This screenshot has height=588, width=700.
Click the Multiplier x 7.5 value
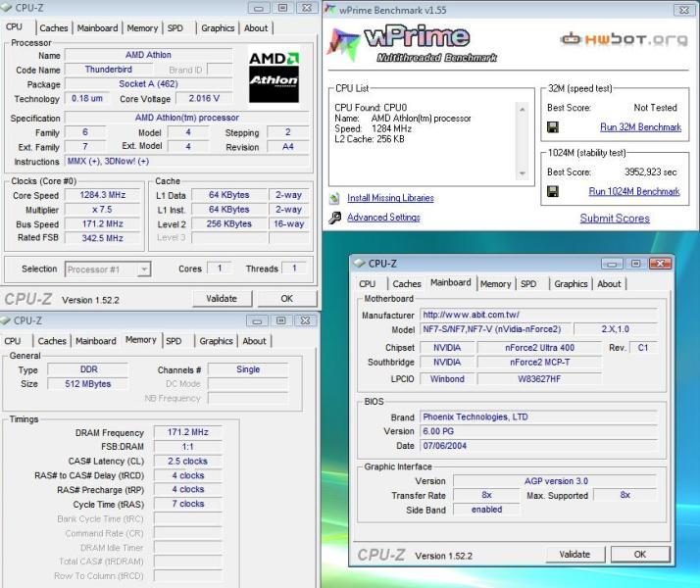tap(103, 210)
